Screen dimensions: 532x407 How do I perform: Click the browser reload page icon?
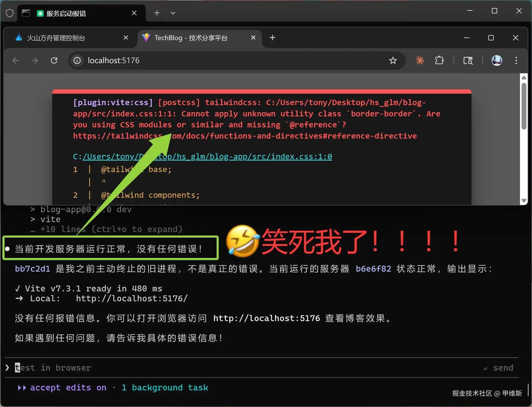(54, 60)
